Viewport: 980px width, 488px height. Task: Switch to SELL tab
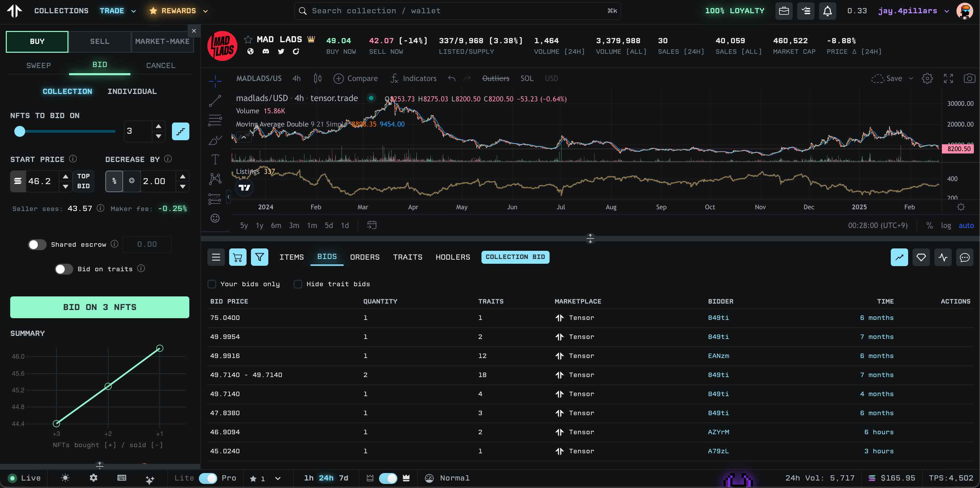click(x=100, y=42)
